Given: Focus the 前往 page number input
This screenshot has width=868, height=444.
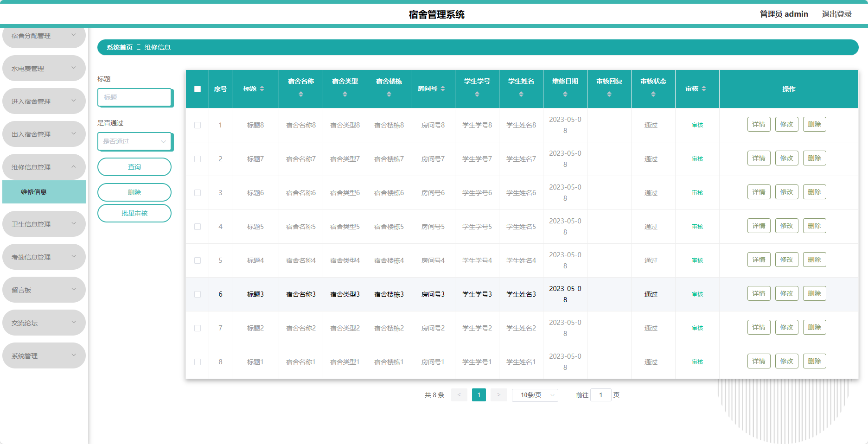Looking at the screenshot, I should click(601, 395).
